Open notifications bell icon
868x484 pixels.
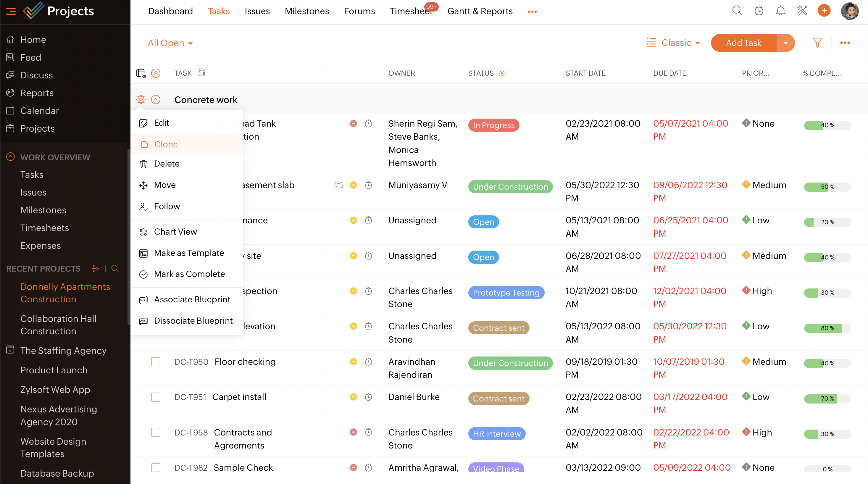[x=780, y=11]
